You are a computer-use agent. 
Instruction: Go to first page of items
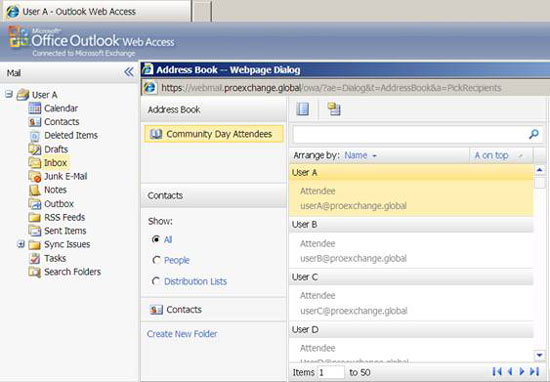tap(497, 371)
